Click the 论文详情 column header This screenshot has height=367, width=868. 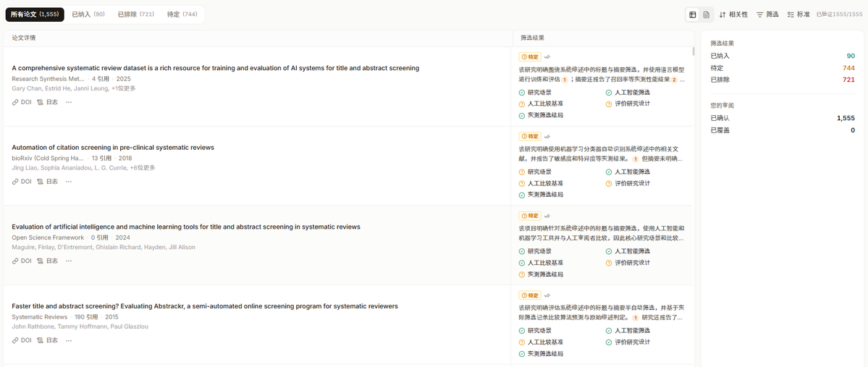[24, 38]
